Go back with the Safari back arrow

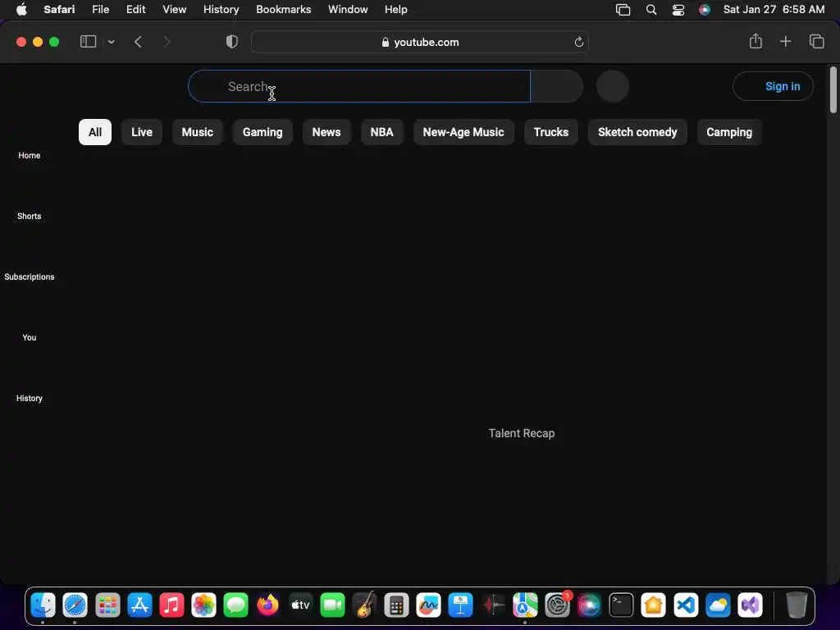(138, 42)
